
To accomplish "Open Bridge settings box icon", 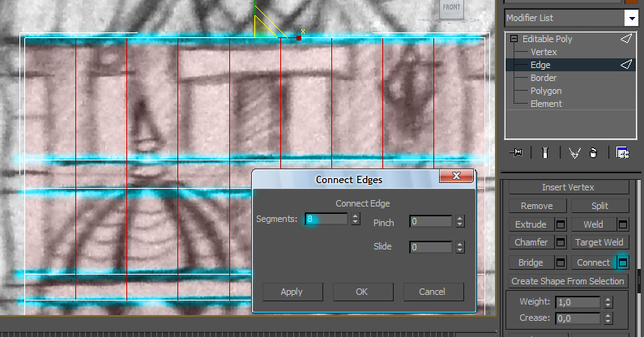I will coord(560,262).
